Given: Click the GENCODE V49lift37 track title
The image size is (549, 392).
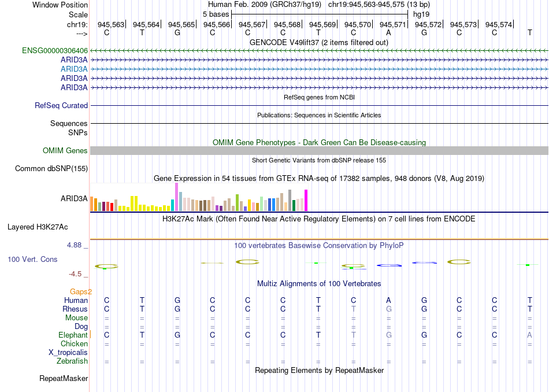Looking at the screenshot, I should (x=319, y=42).
